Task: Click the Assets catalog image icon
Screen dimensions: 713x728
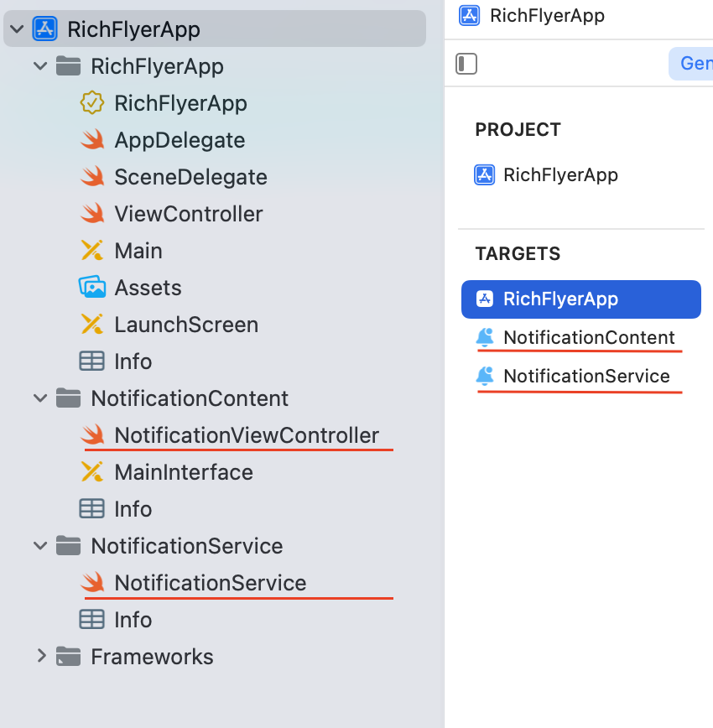Action: pyautogui.click(x=92, y=288)
